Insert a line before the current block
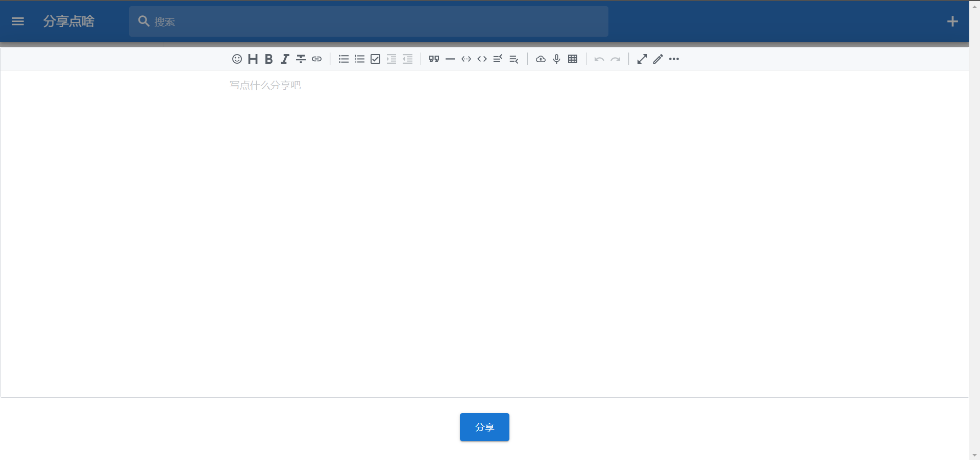980x460 pixels. point(498,59)
